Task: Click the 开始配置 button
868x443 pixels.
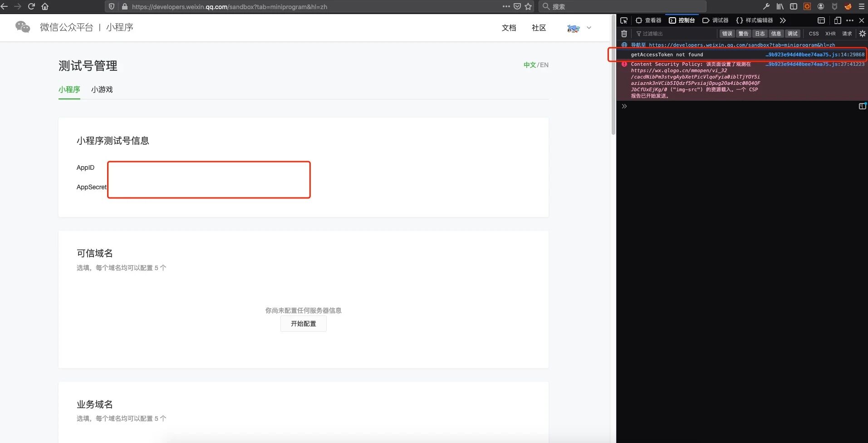Action: coord(304,324)
